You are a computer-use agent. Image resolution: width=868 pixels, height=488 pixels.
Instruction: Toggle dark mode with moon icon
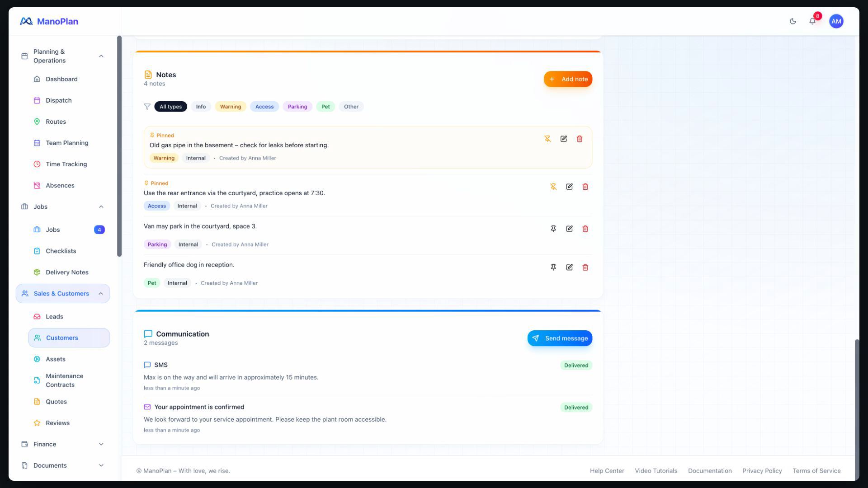click(x=793, y=21)
